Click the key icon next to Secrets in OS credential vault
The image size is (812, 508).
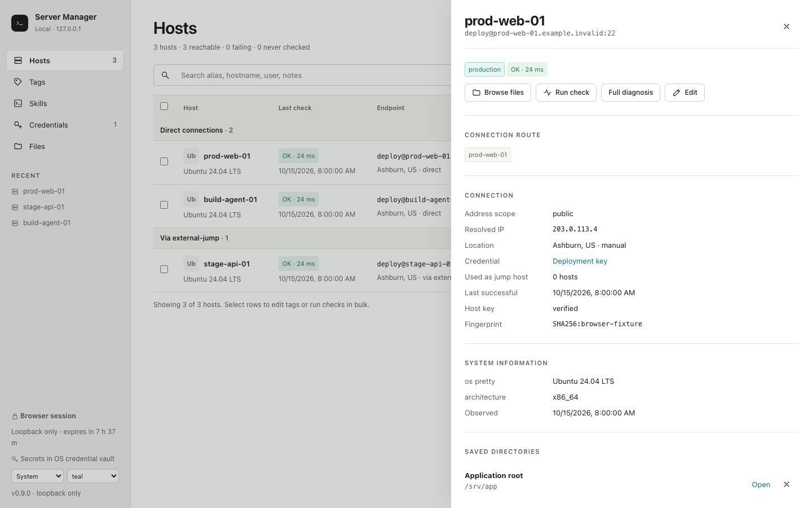[x=15, y=459]
